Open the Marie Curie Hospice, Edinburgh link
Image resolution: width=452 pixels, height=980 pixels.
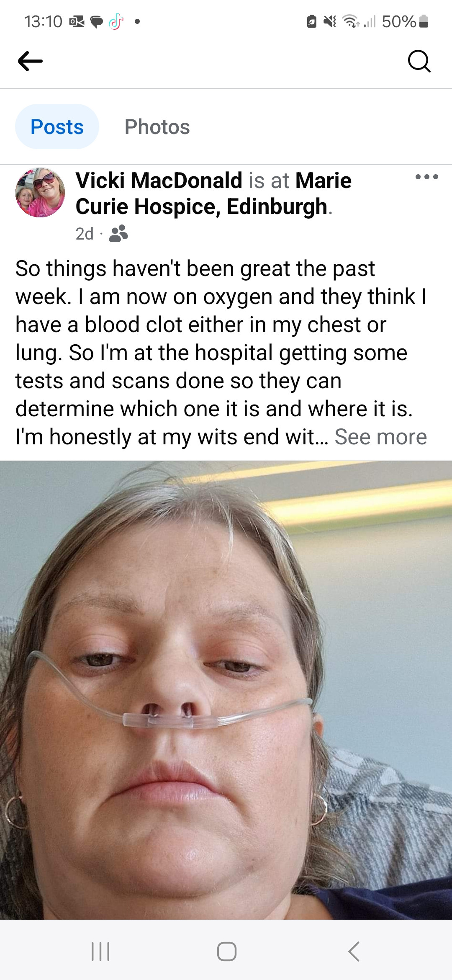tap(213, 193)
